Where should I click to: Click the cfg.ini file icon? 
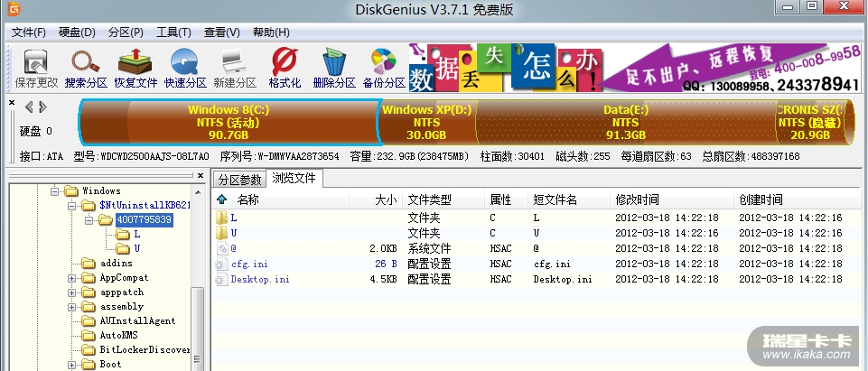click(221, 264)
